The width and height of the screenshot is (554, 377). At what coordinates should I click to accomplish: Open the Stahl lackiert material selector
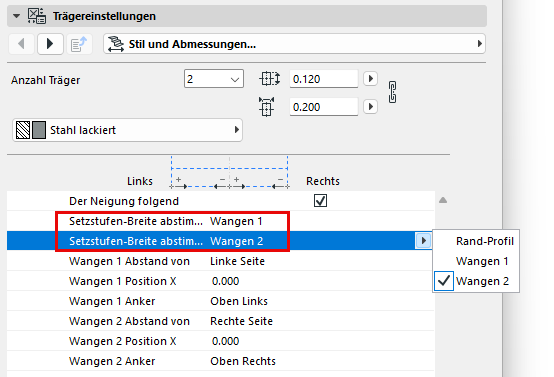coord(127,130)
